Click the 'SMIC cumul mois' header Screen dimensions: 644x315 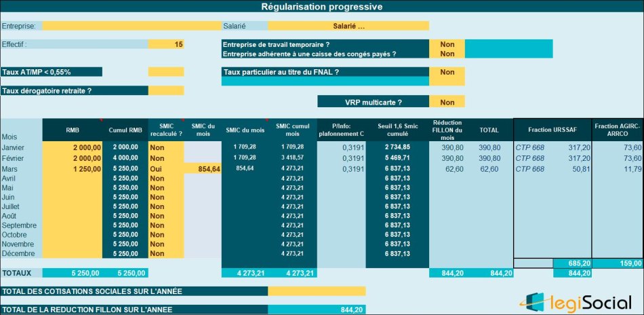[x=293, y=130]
